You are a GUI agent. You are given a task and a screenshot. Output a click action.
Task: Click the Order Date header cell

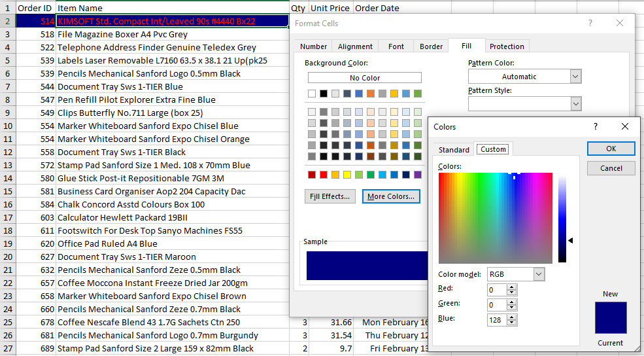403,8
